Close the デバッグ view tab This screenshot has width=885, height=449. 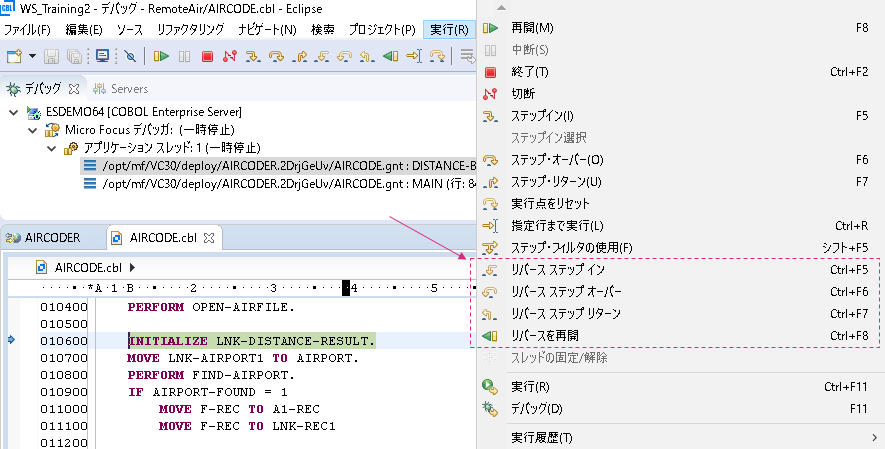(x=74, y=89)
